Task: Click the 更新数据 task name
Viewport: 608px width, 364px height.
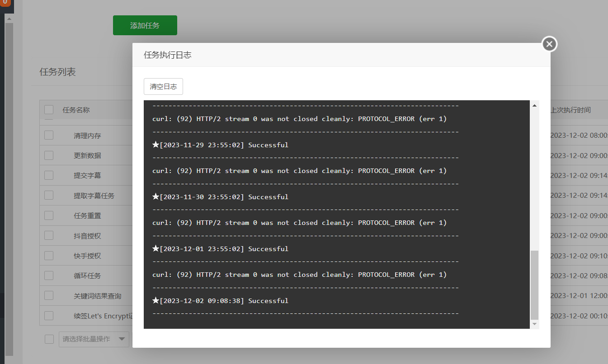Action: pos(87,155)
